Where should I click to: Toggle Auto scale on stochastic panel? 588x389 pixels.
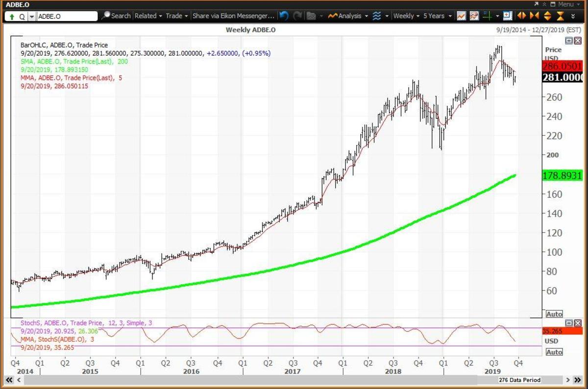(554, 352)
